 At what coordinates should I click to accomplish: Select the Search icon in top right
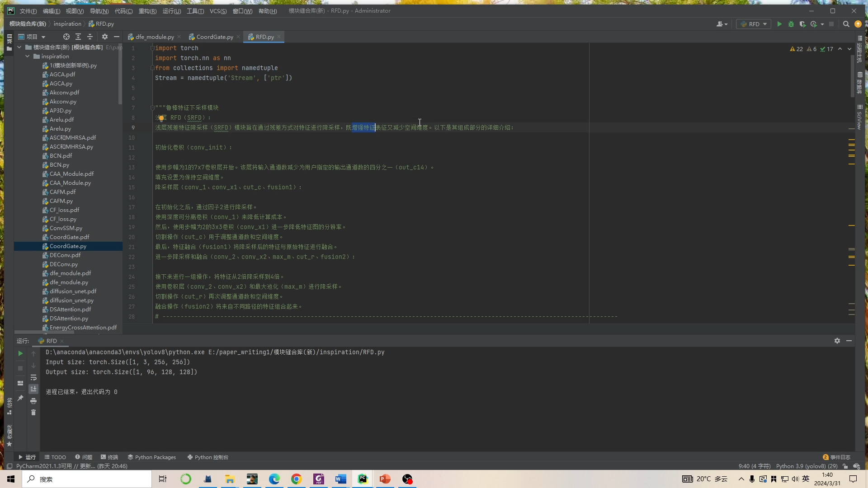846,24
